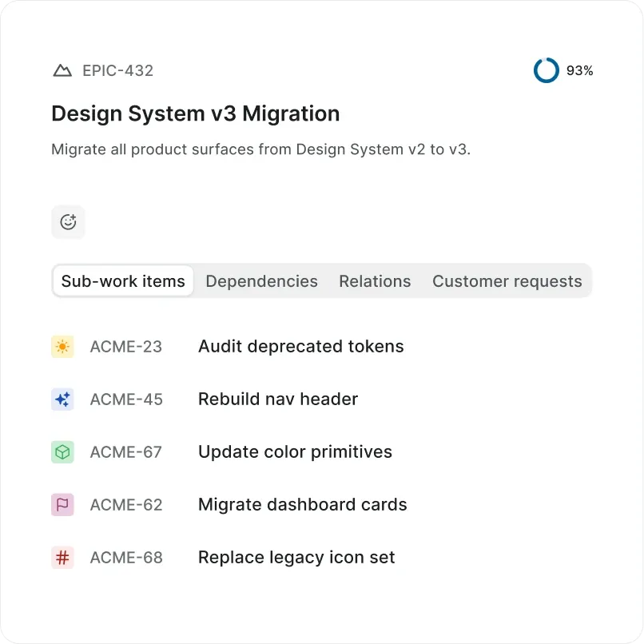Switch to the Dependencies tab
This screenshot has width=644, height=644.
click(261, 281)
